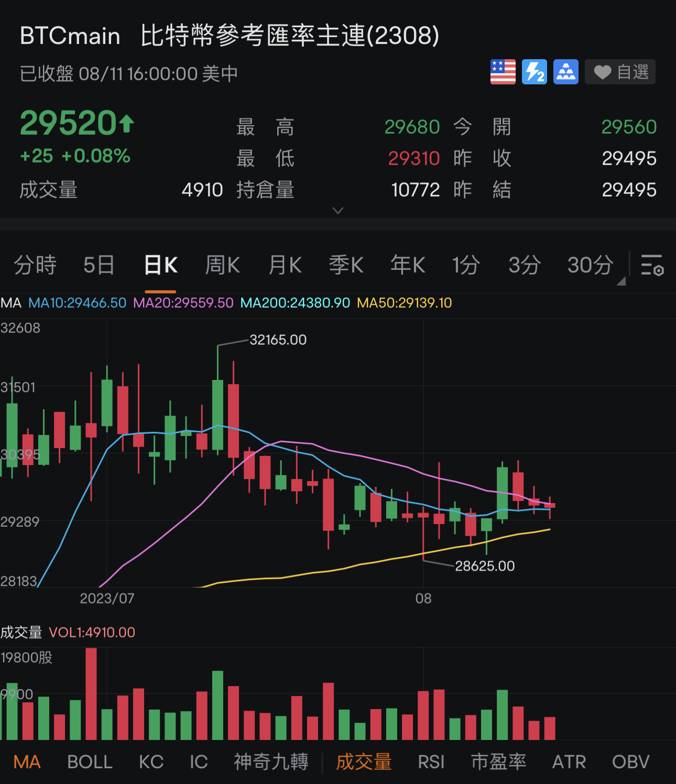Open the 神奇九轉 indicator

coord(270,762)
